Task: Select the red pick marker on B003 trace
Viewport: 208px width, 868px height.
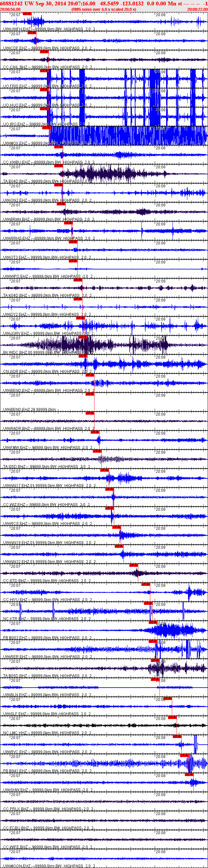Action: 153,622
